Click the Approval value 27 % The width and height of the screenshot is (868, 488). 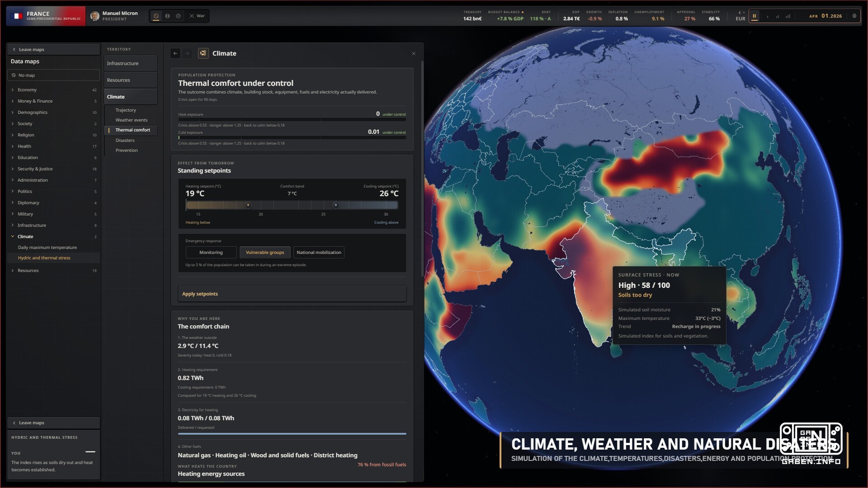tap(690, 19)
